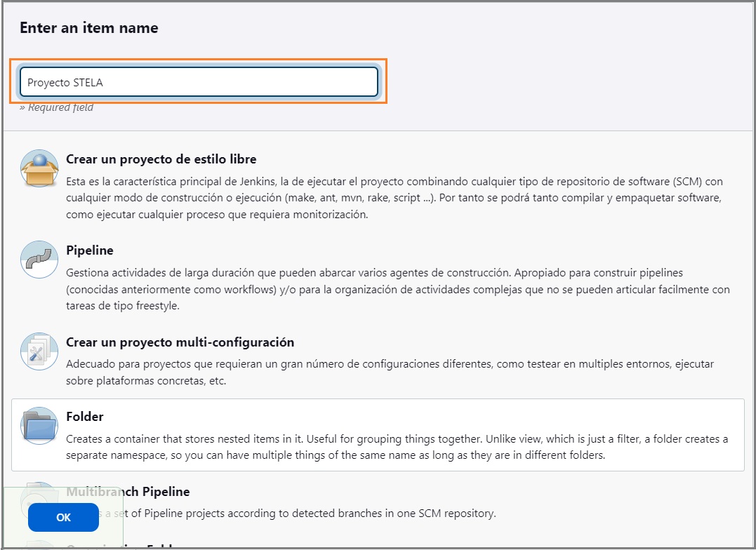Screen dimensions: 756x550
Task: Pick the Pipeline item title
Action: (90, 250)
